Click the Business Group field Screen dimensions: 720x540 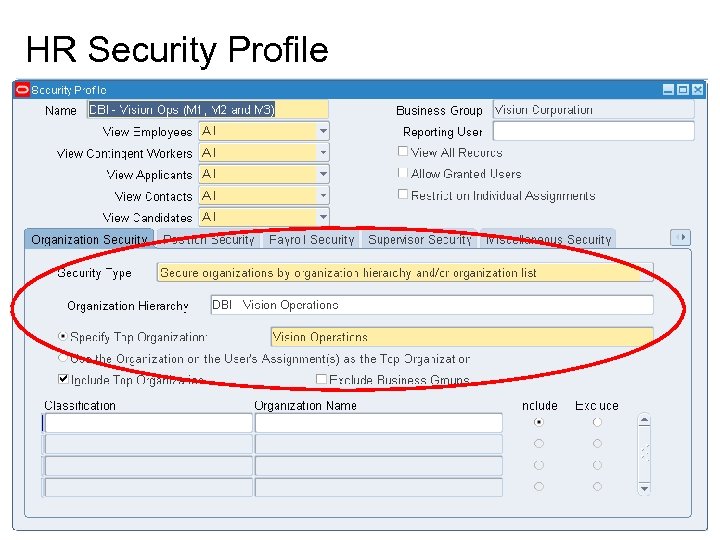click(x=593, y=110)
